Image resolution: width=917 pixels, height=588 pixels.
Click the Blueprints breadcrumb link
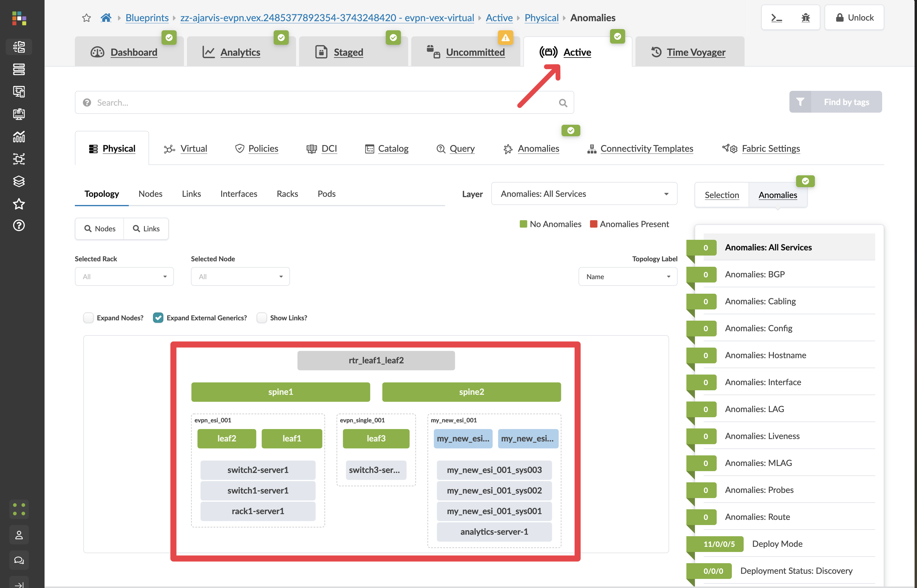(147, 18)
